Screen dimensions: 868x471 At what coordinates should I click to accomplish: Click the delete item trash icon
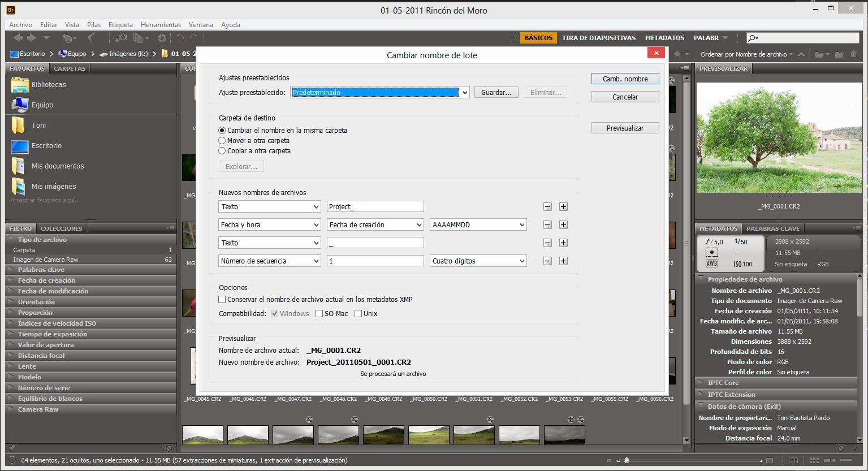854,54
